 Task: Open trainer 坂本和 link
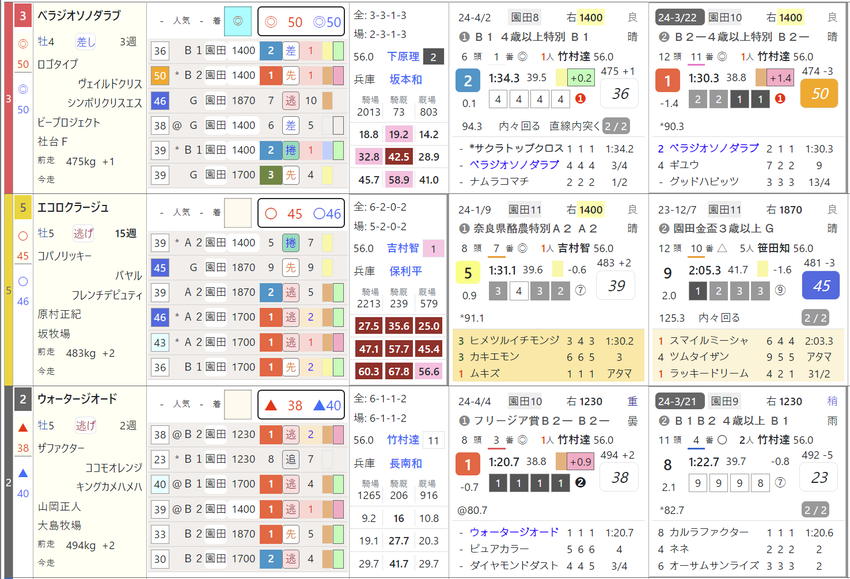pos(405,79)
